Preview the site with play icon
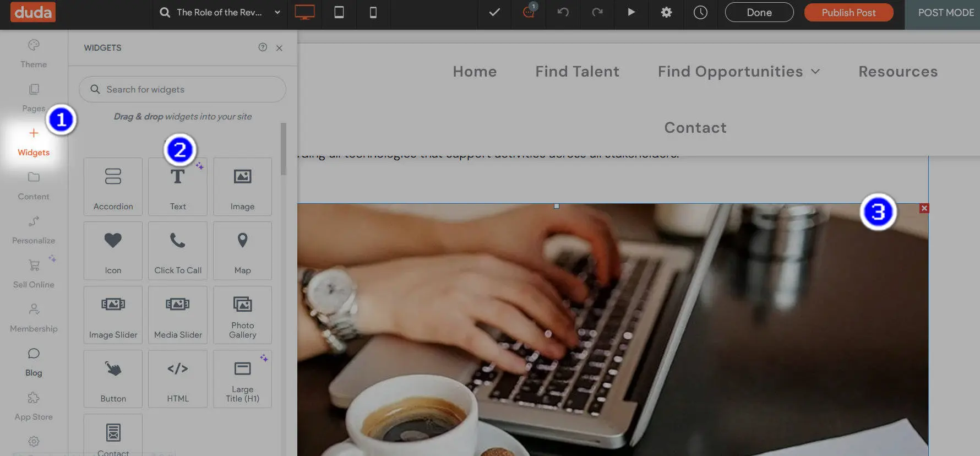980x456 pixels. pos(631,12)
